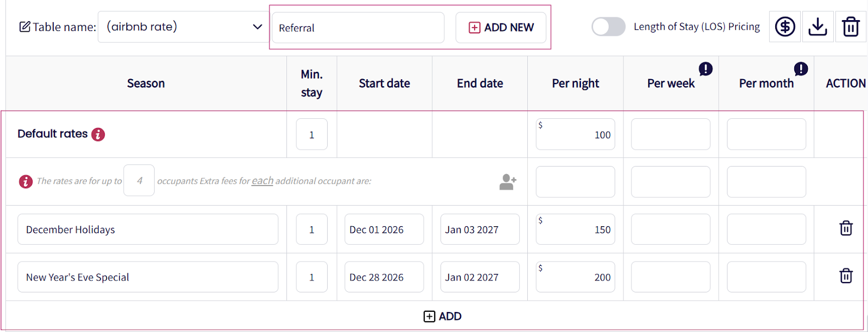Viewport: 868px width, 332px height.
Task: Delete the rate table with top trash icon
Action: (x=850, y=27)
